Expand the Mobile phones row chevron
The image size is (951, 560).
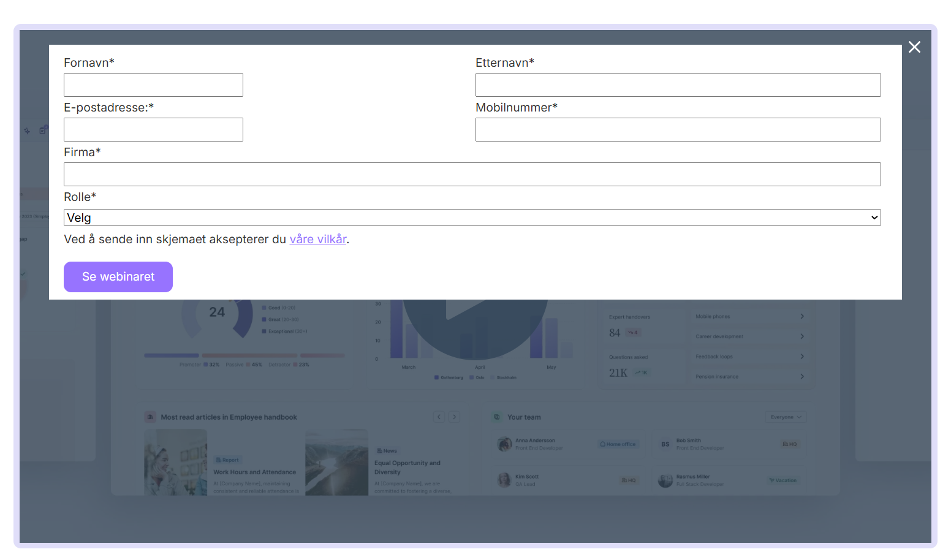click(802, 317)
